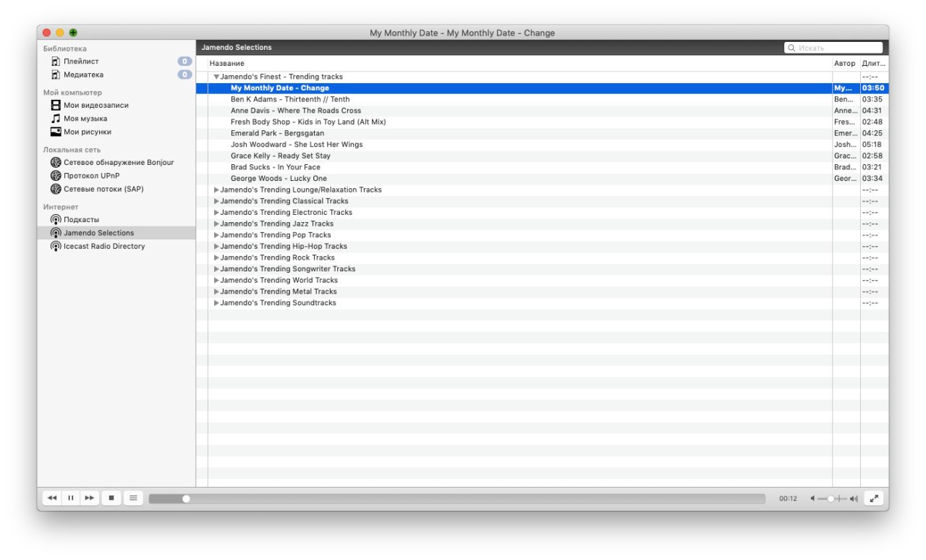Sort by the Длит... duration column header
This screenshot has height=560, width=926.
[x=874, y=64]
